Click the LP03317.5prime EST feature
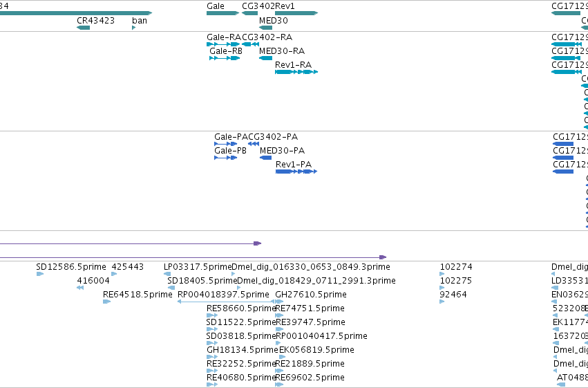 pos(167,274)
